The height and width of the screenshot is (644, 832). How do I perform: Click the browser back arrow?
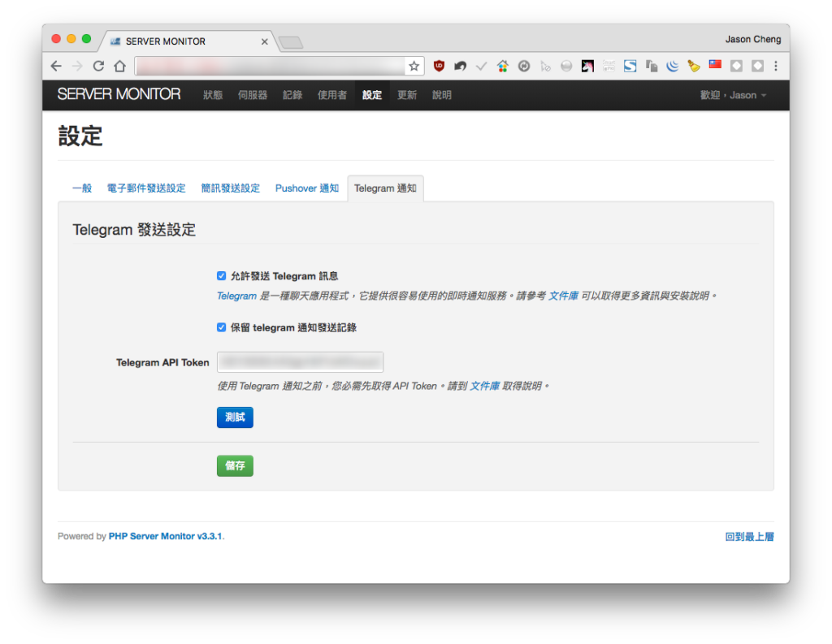[x=56, y=67]
